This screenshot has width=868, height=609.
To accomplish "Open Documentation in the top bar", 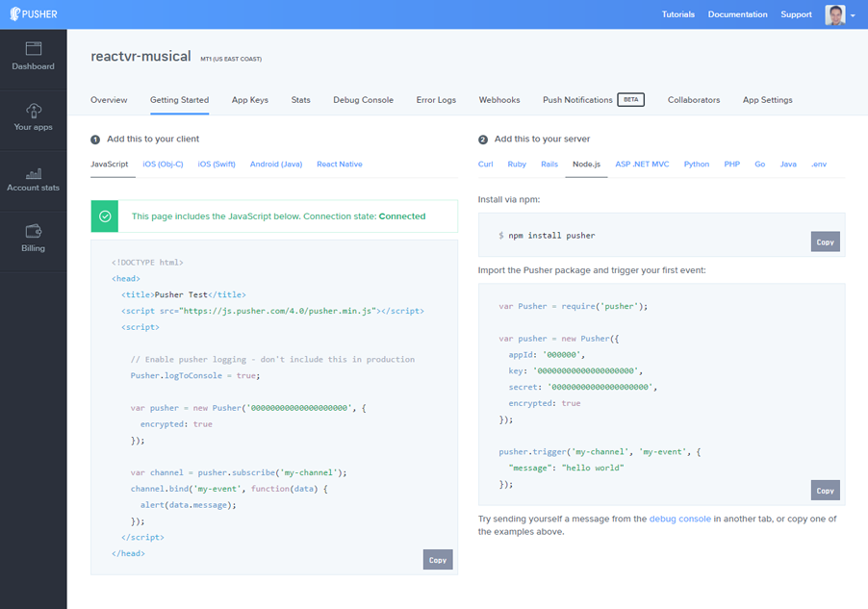I will click(x=737, y=14).
